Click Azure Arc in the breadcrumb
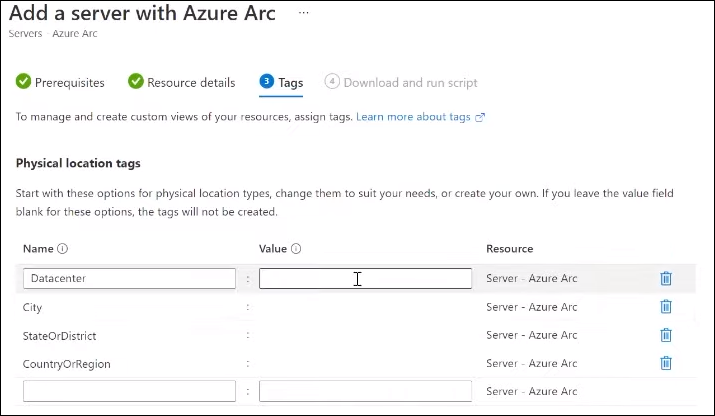This screenshot has height=416, width=715. click(x=75, y=34)
